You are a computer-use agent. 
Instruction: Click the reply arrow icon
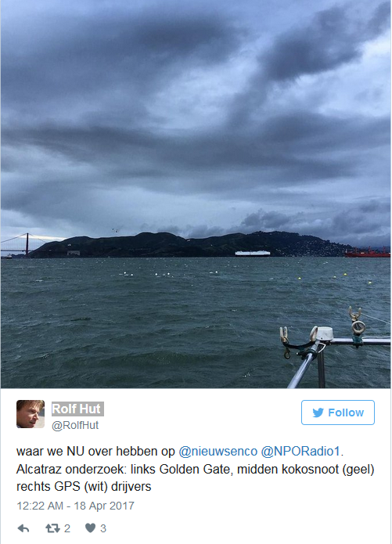23,528
